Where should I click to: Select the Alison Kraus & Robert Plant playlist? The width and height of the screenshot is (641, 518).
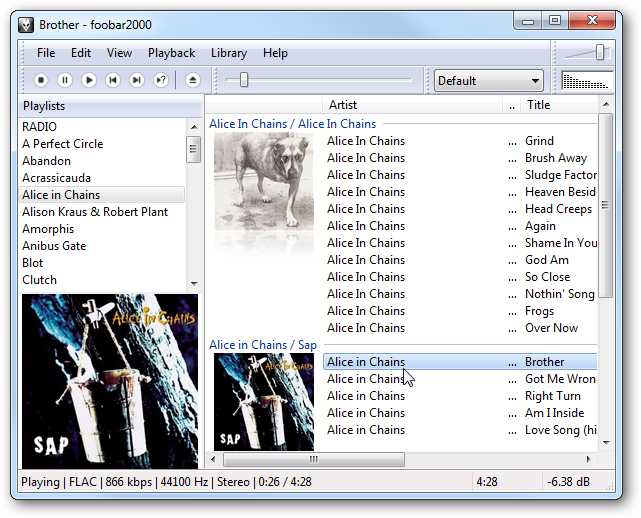[102, 212]
